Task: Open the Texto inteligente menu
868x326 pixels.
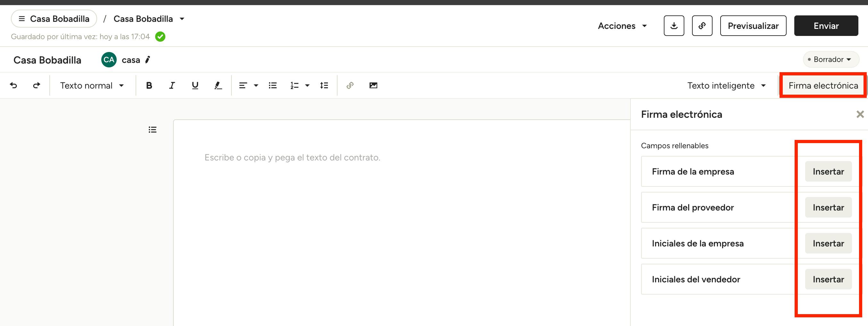Action: tap(726, 85)
